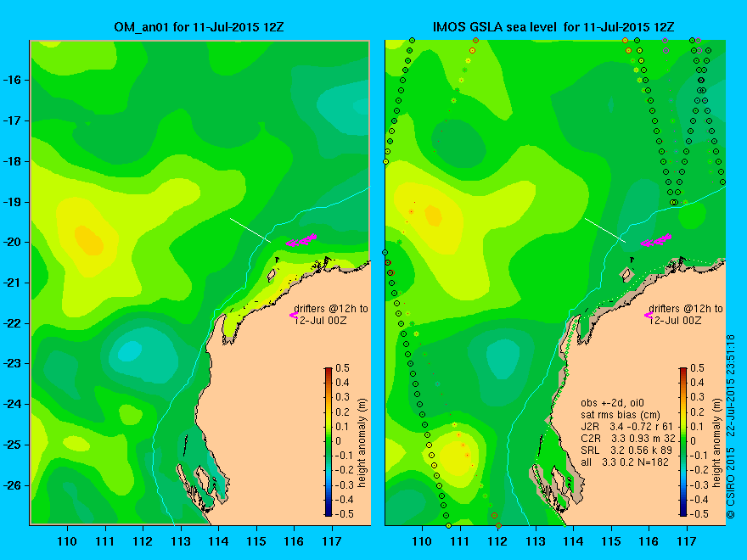Select the latitude label -25

click(x=11, y=445)
